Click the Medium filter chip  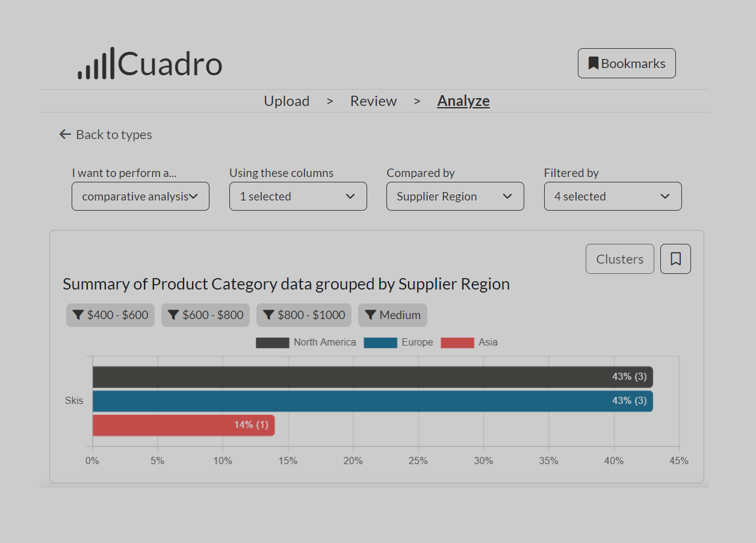(x=392, y=315)
